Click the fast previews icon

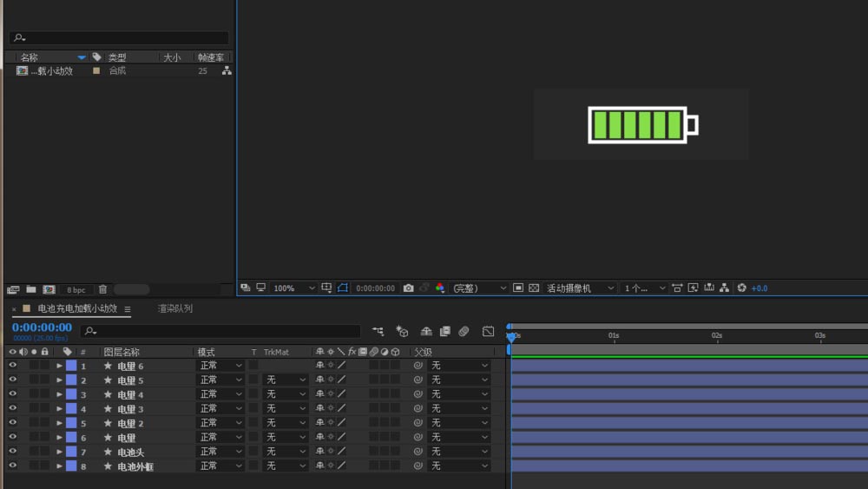[x=693, y=288]
